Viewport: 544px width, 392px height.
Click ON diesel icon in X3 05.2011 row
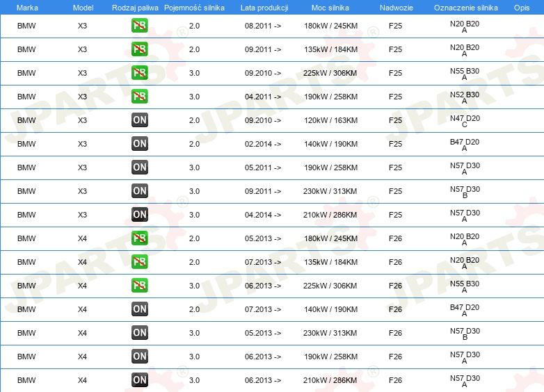click(139, 168)
